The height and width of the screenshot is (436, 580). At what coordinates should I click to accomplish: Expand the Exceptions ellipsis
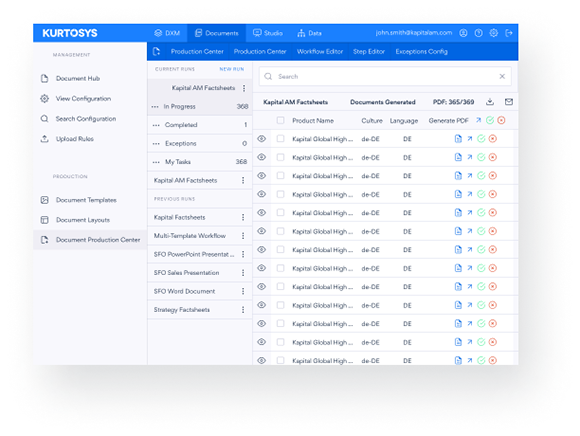[156, 143]
